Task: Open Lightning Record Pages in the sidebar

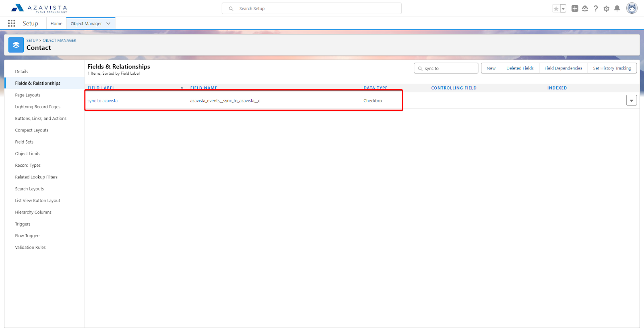Action: (38, 107)
